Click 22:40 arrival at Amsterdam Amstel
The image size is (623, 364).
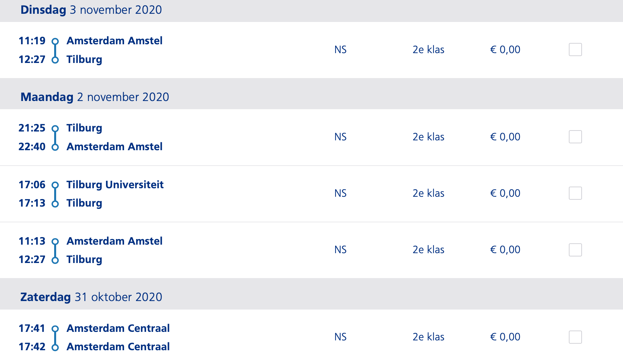32,147
